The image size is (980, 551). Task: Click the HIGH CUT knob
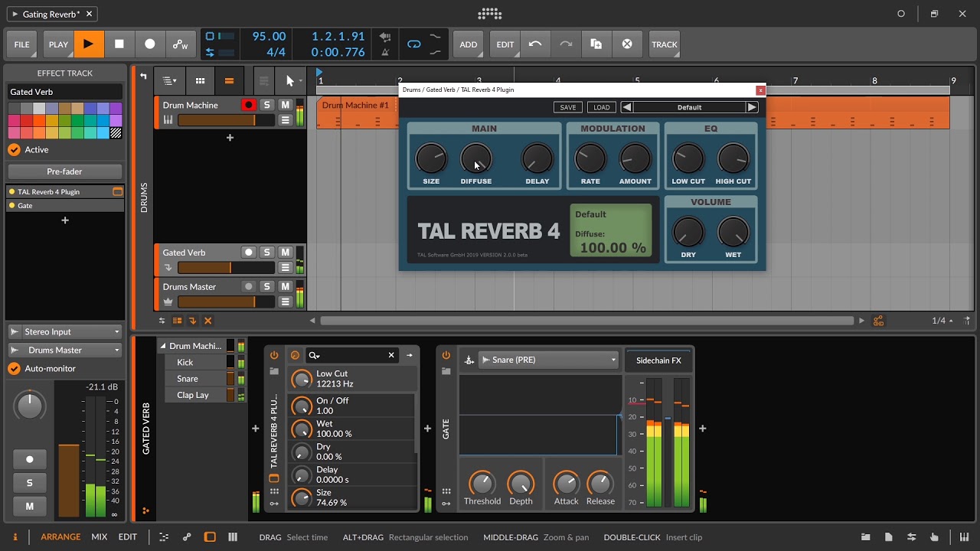[x=733, y=158]
